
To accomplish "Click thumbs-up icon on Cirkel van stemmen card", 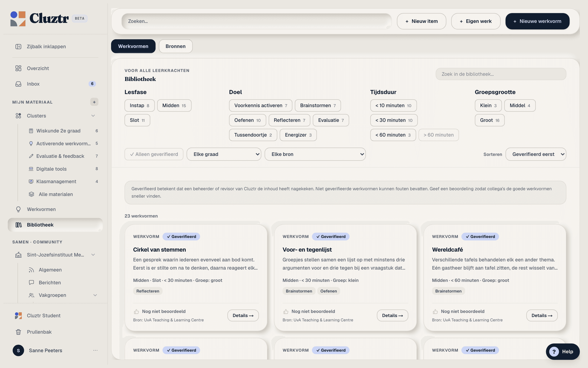I will pyautogui.click(x=136, y=312).
